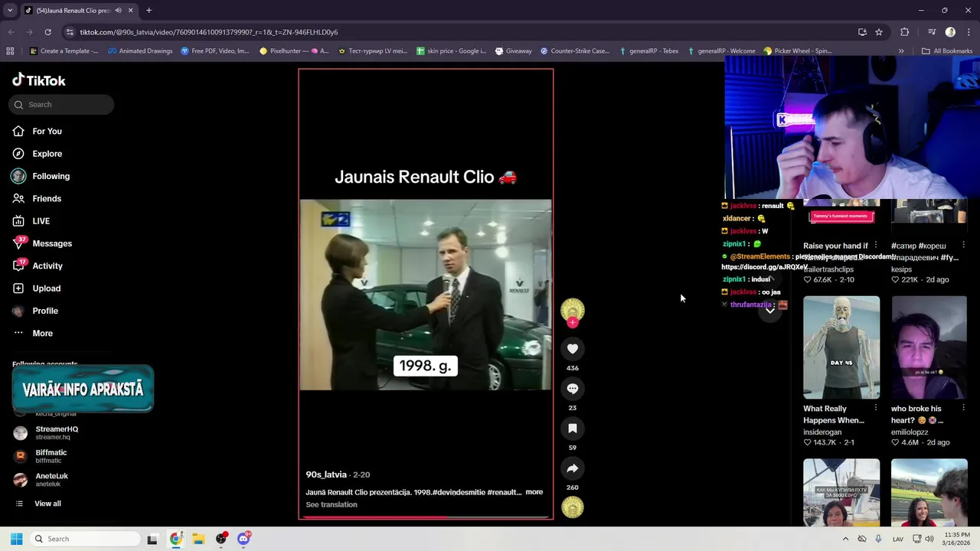Open 'Animated Drawings' bookmark

(140, 51)
